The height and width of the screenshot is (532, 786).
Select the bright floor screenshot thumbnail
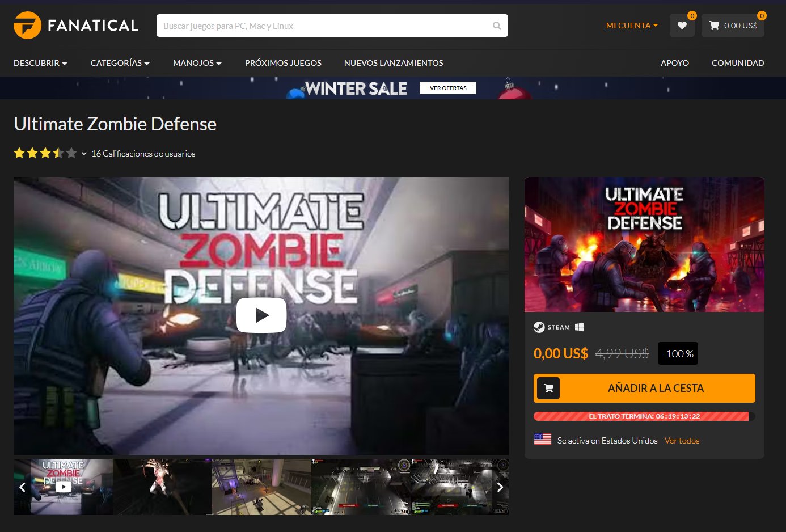261,487
